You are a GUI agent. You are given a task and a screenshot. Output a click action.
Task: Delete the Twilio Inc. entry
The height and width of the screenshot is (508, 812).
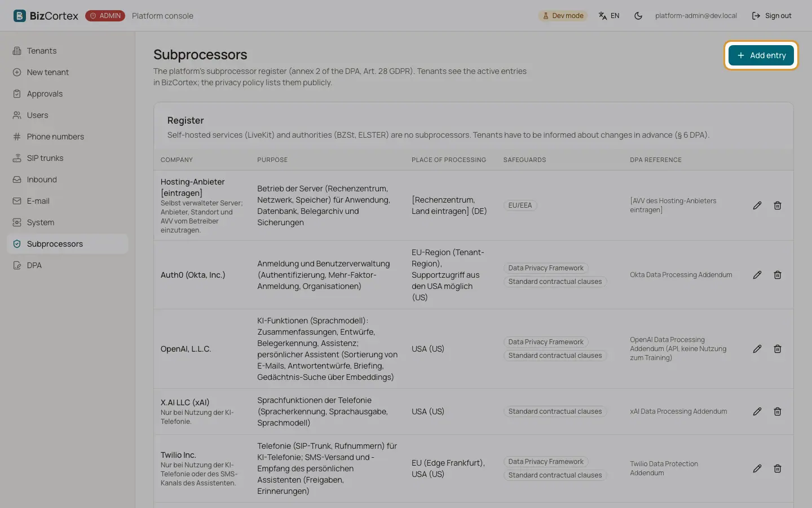pyautogui.click(x=778, y=468)
